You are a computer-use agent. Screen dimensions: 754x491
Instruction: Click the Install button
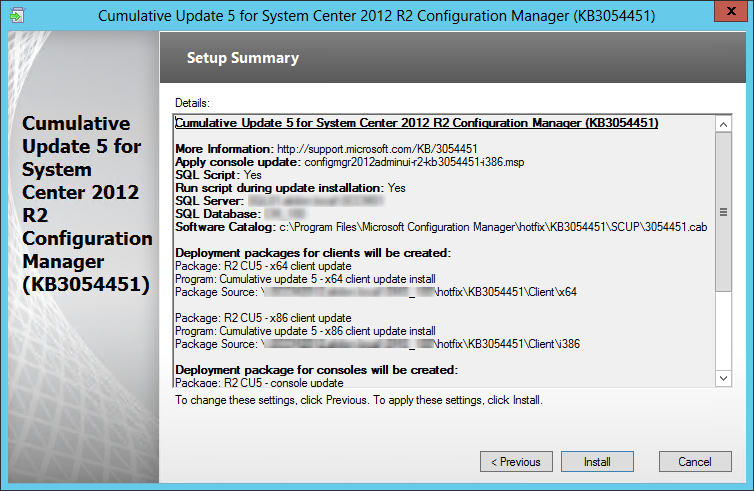(x=597, y=462)
